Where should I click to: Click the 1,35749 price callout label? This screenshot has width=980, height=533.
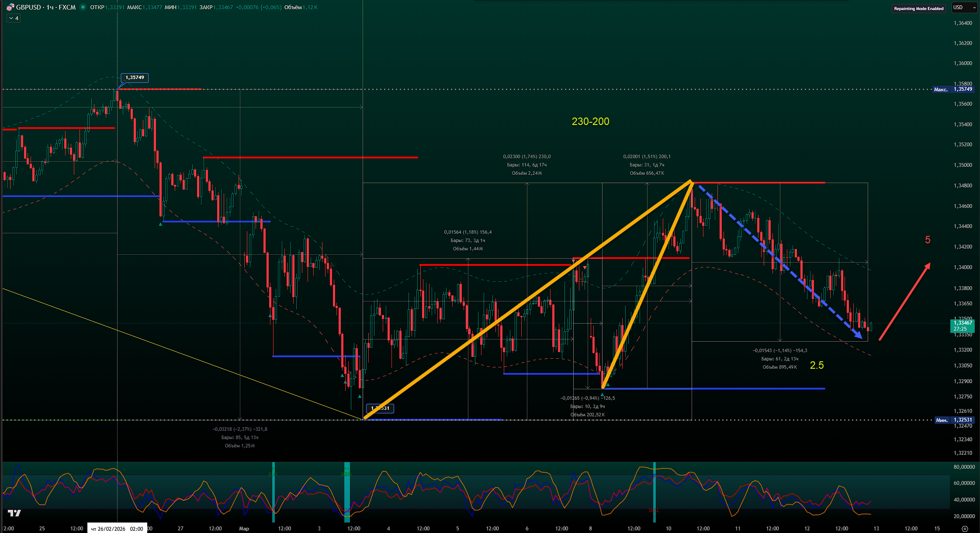click(x=135, y=78)
